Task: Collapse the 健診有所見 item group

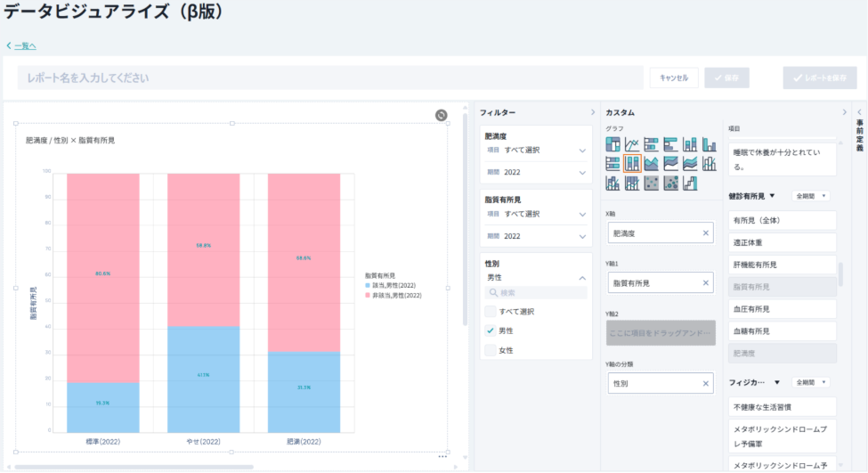Action: pyautogui.click(x=772, y=196)
